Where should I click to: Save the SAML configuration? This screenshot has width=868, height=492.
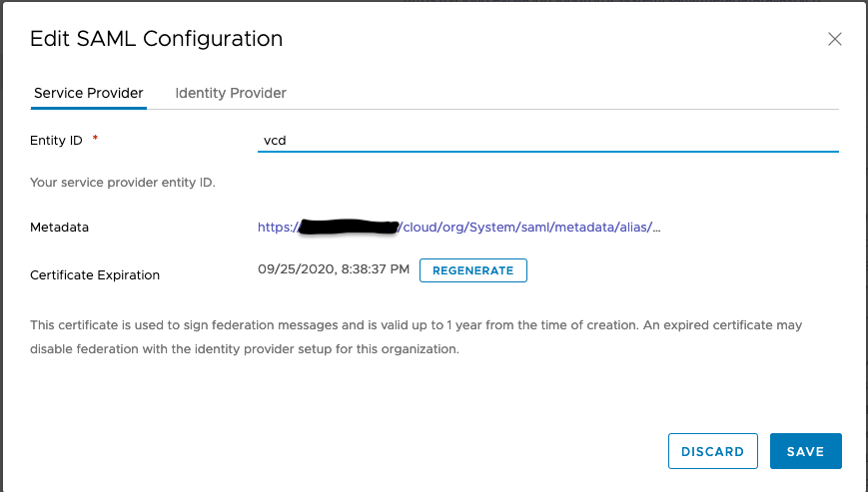[x=805, y=451]
